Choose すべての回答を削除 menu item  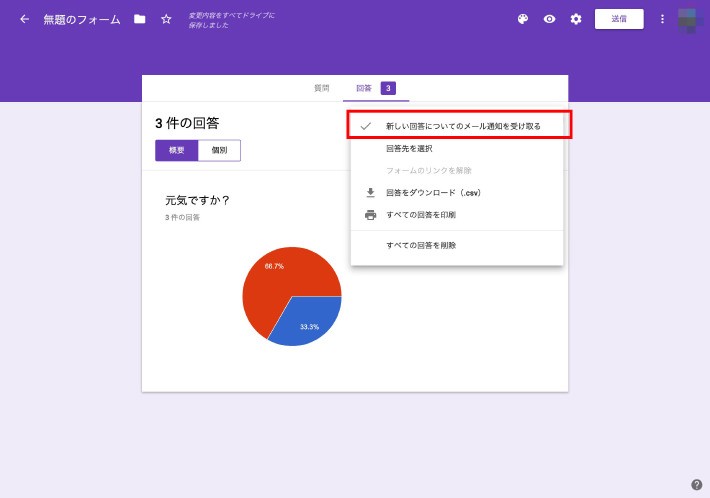(457, 245)
